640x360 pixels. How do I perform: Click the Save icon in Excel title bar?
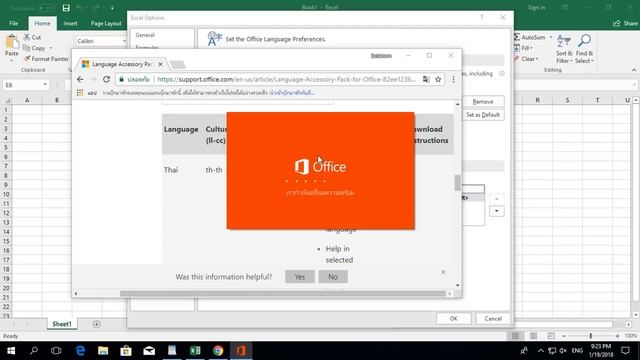click(66, 8)
